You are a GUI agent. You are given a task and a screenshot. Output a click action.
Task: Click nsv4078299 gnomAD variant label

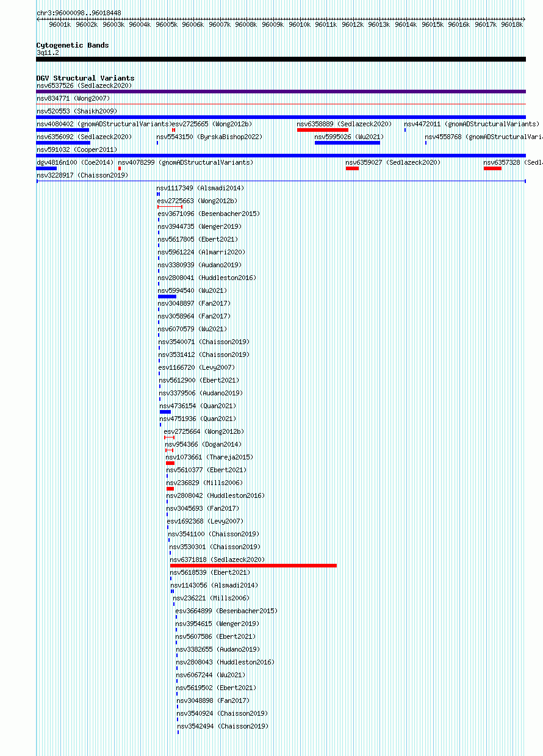click(185, 162)
